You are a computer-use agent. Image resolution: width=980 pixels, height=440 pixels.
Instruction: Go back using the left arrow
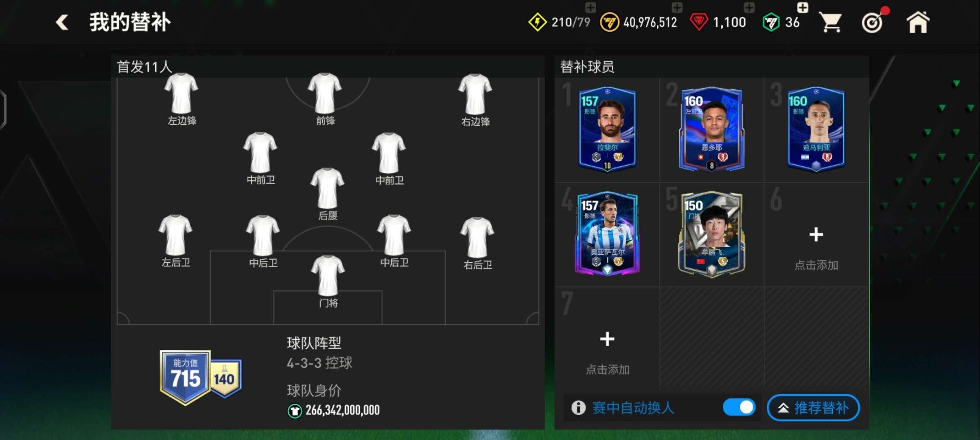coord(62,22)
